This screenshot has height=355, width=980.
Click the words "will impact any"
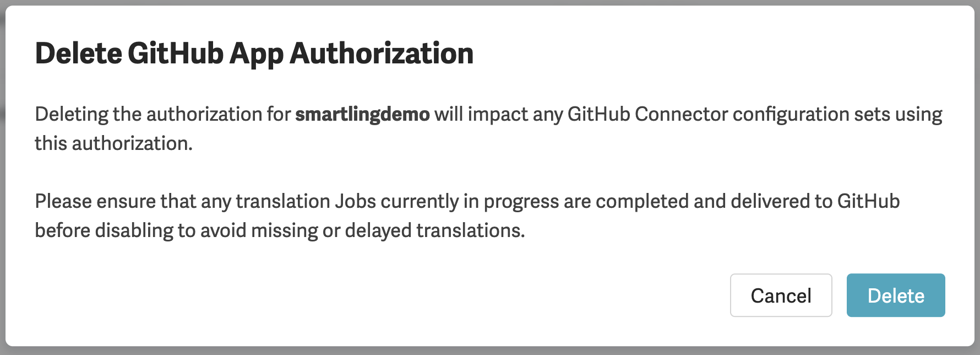click(x=498, y=114)
